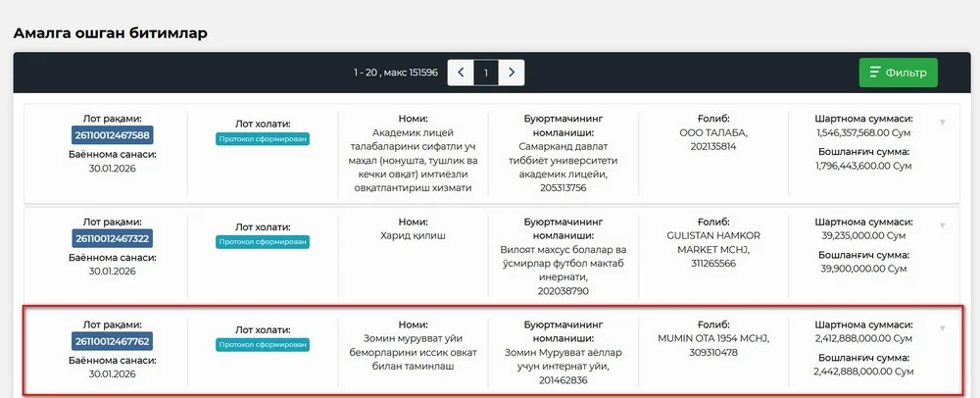Click the '1 - 20, макс 151596' counter
The image size is (980, 398).
click(396, 74)
